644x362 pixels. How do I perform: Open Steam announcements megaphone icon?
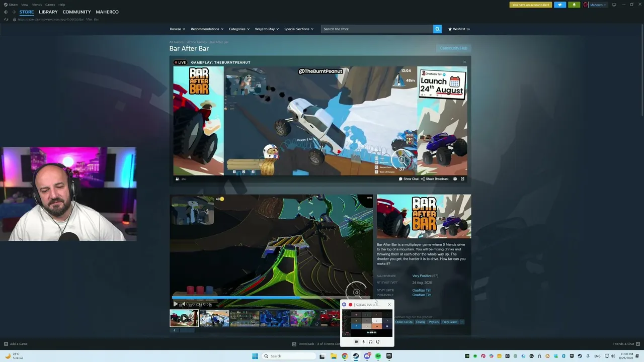pos(560,5)
